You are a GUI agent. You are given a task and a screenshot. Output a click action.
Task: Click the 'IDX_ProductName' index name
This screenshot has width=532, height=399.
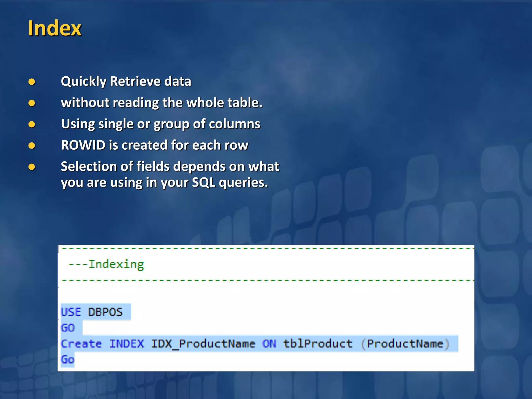click(x=203, y=344)
